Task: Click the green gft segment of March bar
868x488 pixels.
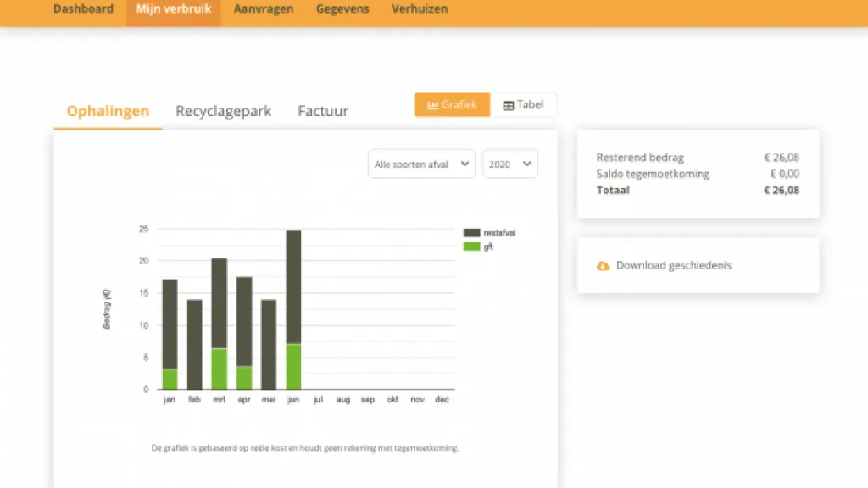Action: [x=219, y=369]
